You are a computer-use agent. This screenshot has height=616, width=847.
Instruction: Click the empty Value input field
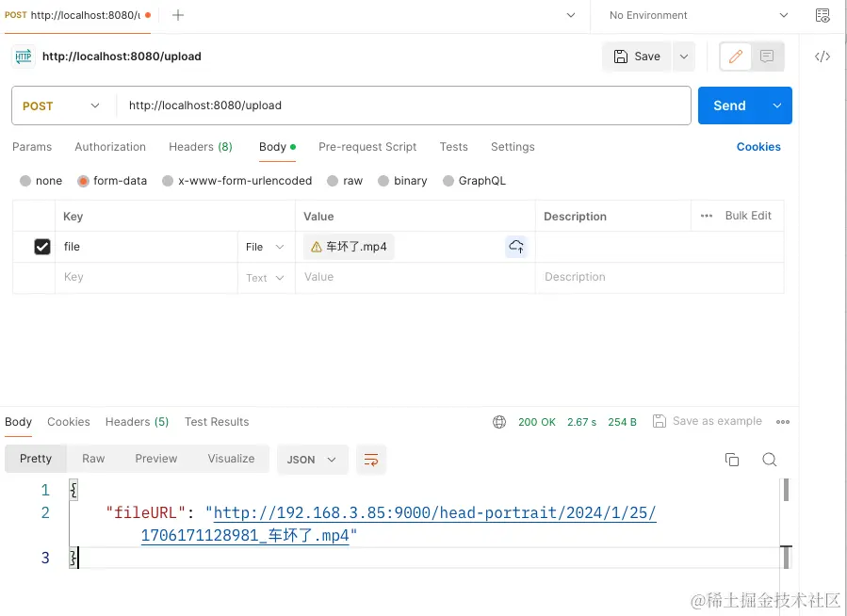point(415,278)
